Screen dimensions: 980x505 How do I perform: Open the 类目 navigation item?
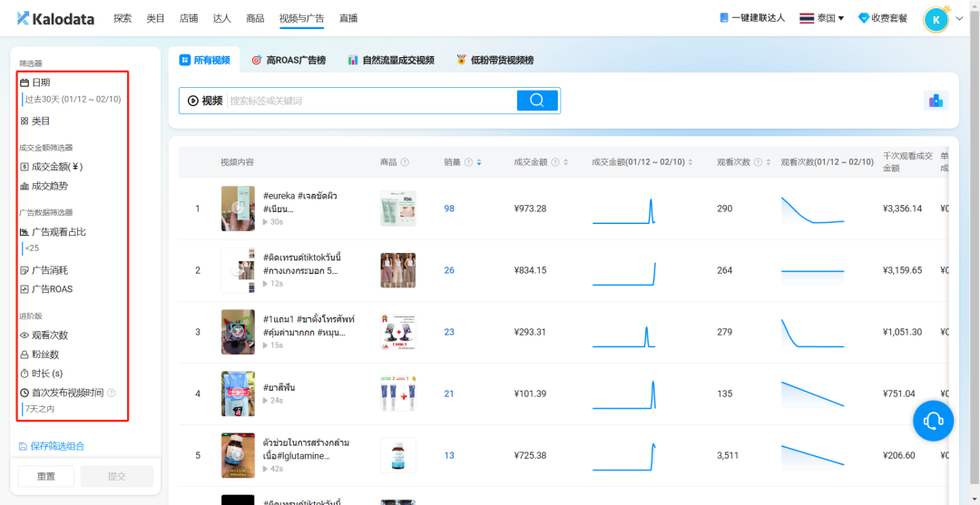(155, 19)
